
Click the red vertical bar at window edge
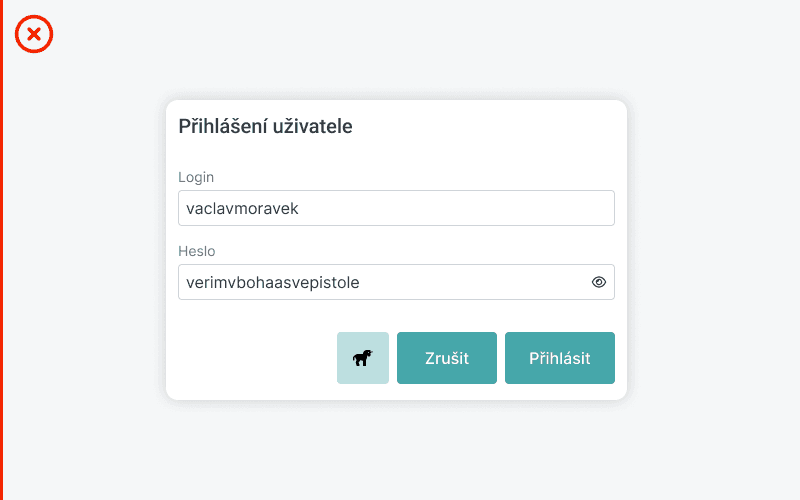pyautogui.click(x=1, y=250)
